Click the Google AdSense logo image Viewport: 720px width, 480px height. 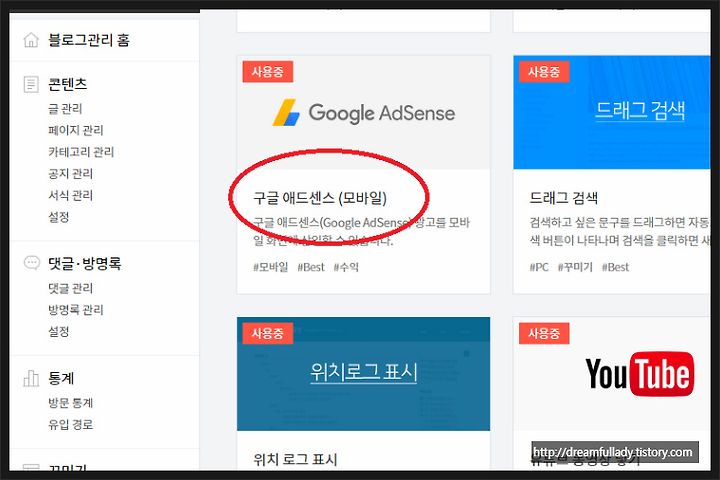point(363,113)
